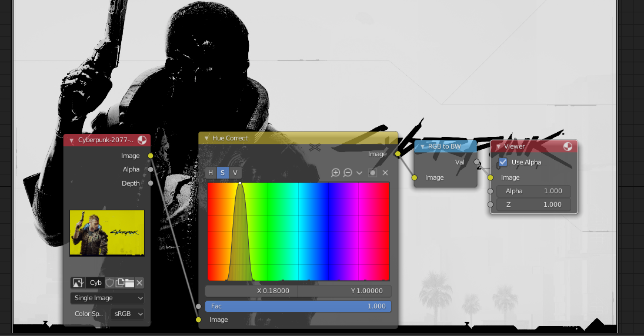Click Z input socket on Viewer node
Image resolution: width=644 pixels, height=336 pixels.
tap(490, 204)
